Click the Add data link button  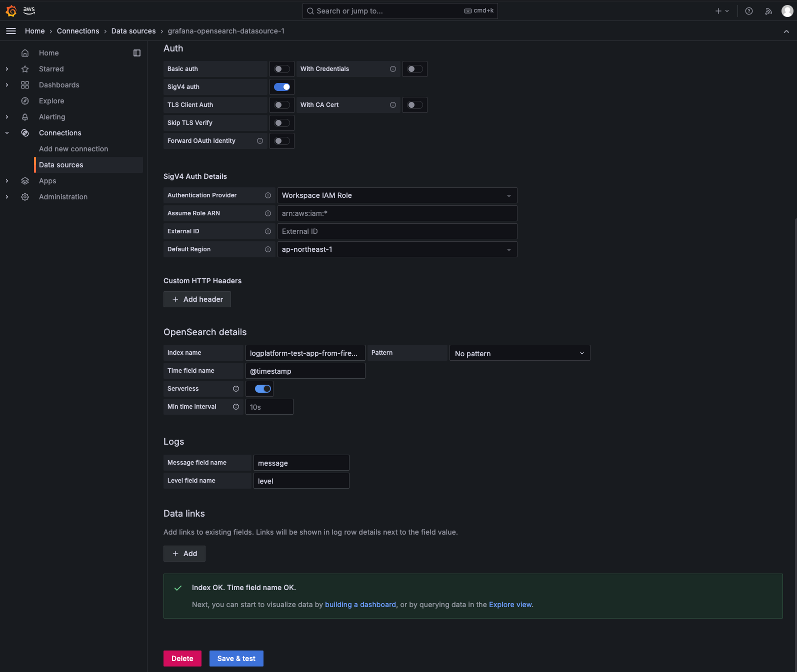click(x=184, y=554)
